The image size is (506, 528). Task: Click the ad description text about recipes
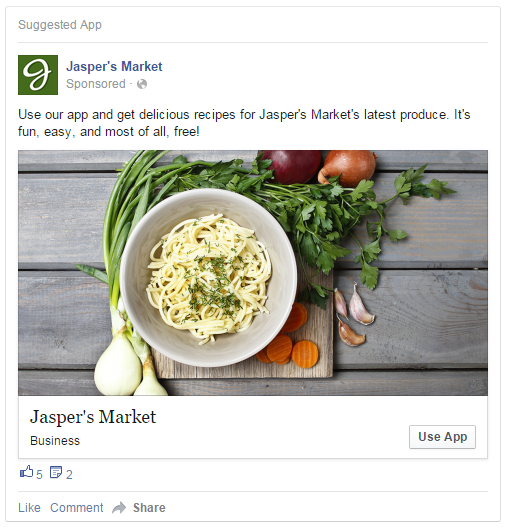point(244,123)
